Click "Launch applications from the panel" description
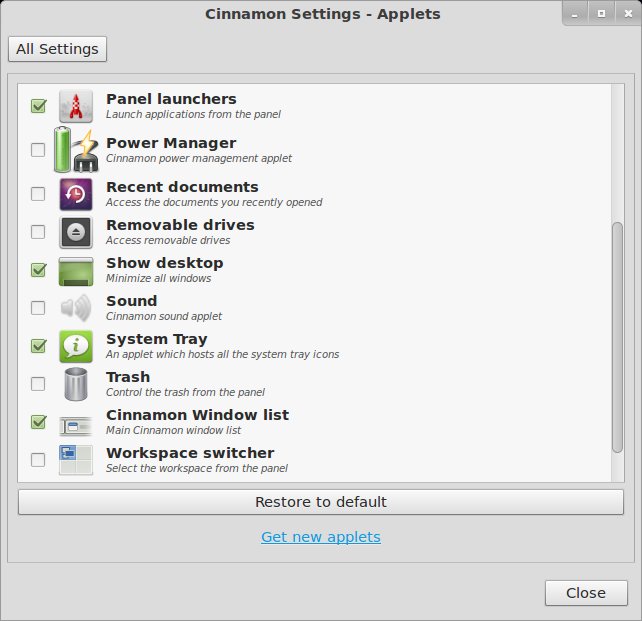Screen dimensions: 642x621 [193, 115]
